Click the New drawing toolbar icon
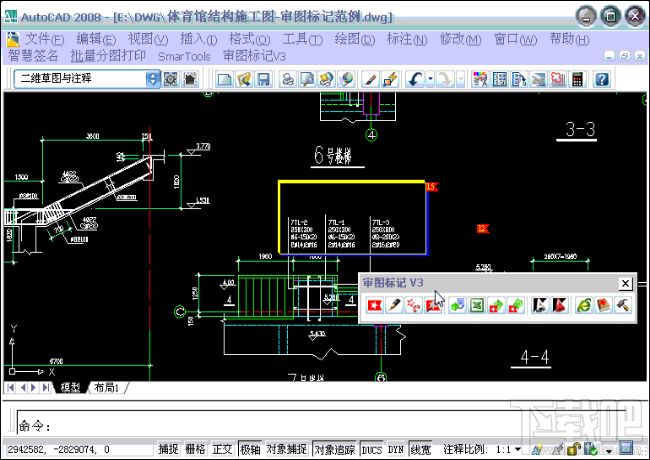Viewport: 650px width, 460px height. coord(225,79)
